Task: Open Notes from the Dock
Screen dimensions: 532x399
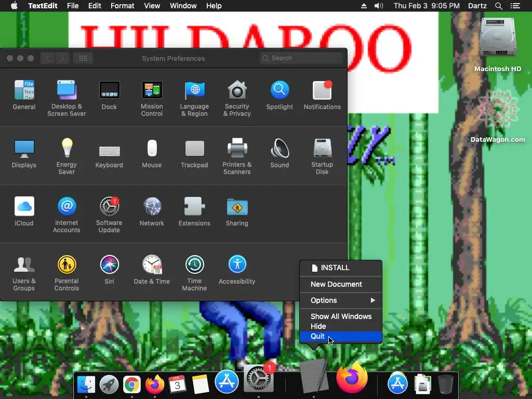Action: pos(200,384)
